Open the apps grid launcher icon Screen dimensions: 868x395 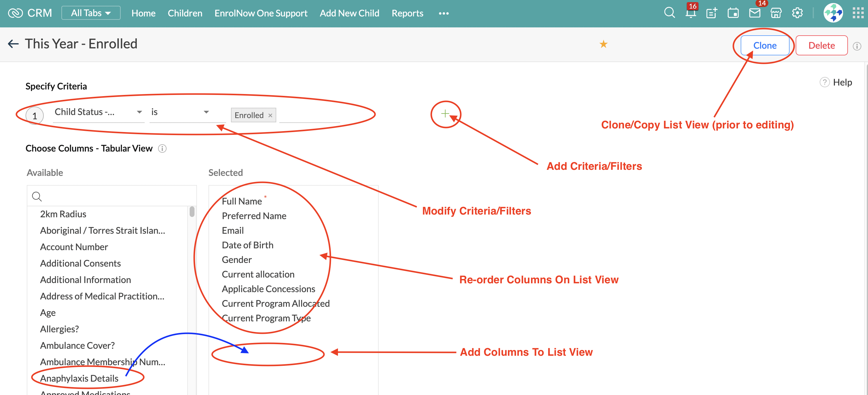click(x=858, y=13)
